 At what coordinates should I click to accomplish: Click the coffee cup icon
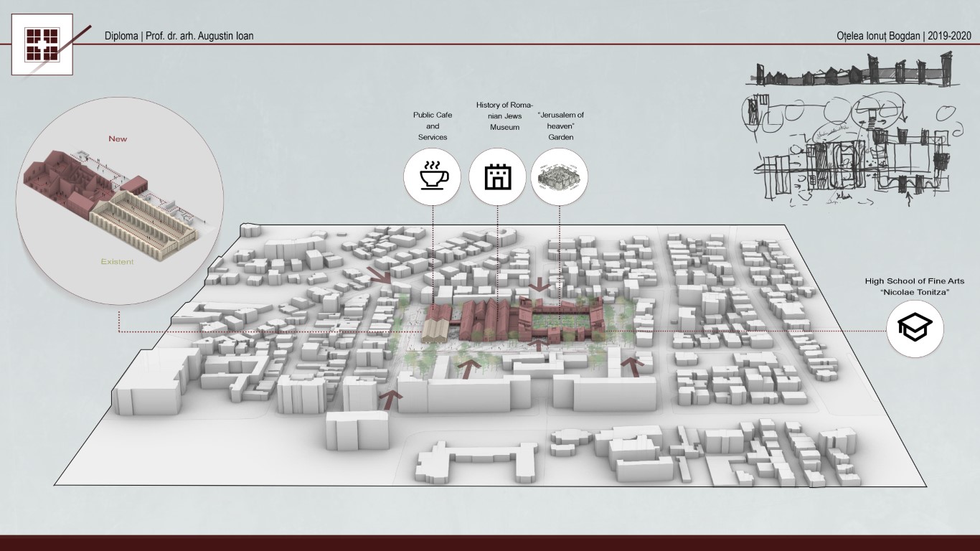(433, 176)
